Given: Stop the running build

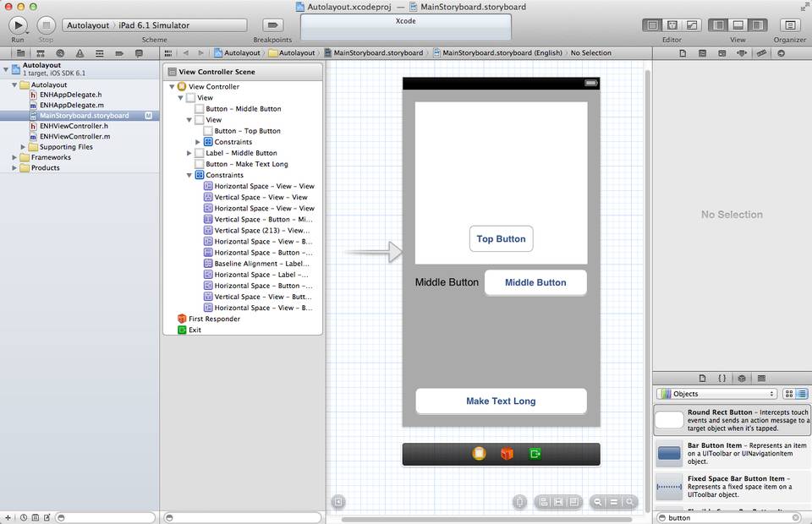Looking at the screenshot, I should point(46,25).
